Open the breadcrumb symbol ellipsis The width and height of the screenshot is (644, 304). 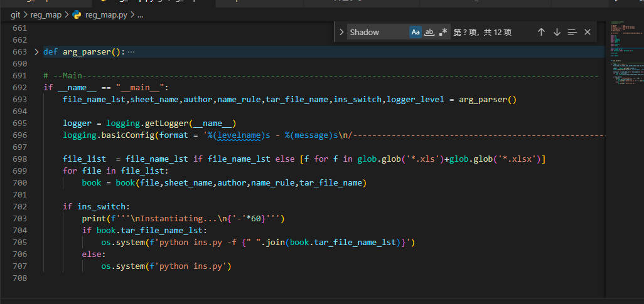pyautogui.click(x=140, y=15)
